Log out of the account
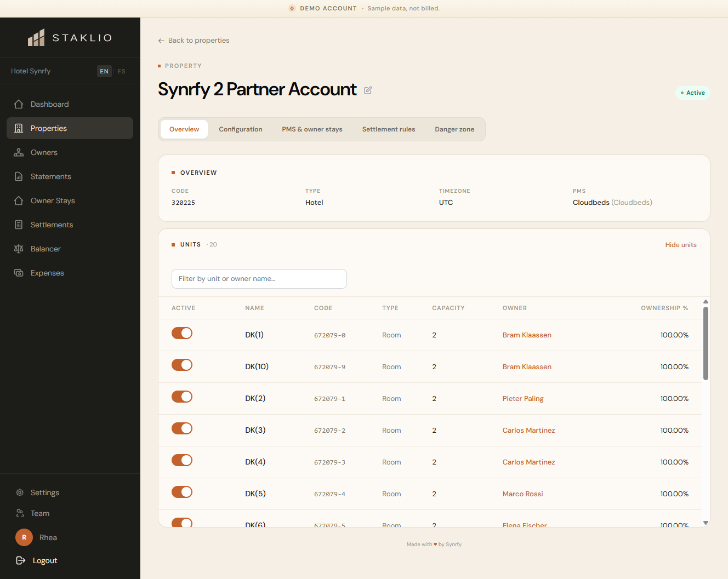Image resolution: width=728 pixels, height=579 pixels. pyautogui.click(x=37, y=560)
